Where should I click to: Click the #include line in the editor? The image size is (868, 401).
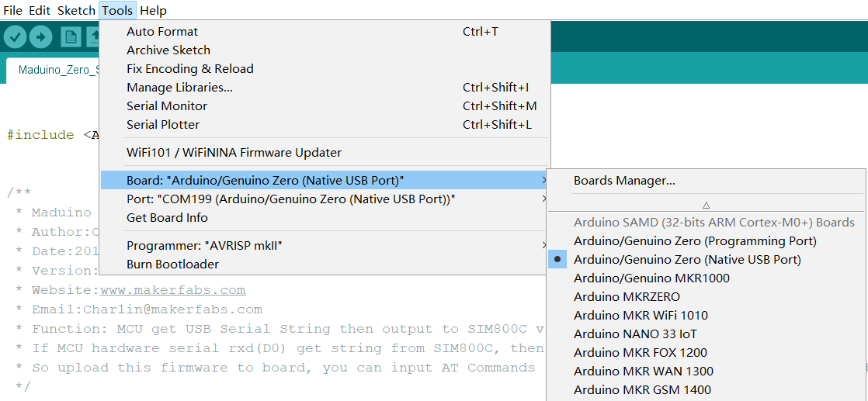tap(53, 135)
